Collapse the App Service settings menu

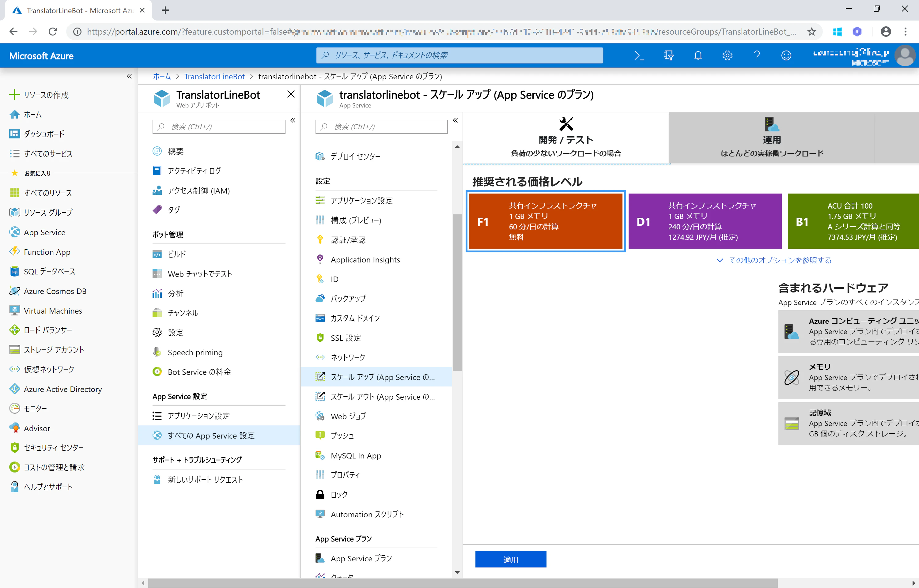pos(455,120)
